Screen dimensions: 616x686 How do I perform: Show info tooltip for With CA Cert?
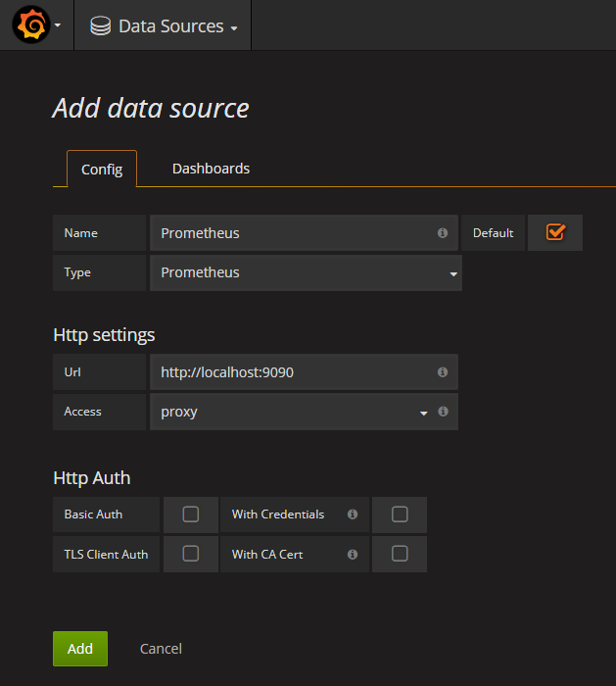[353, 555]
